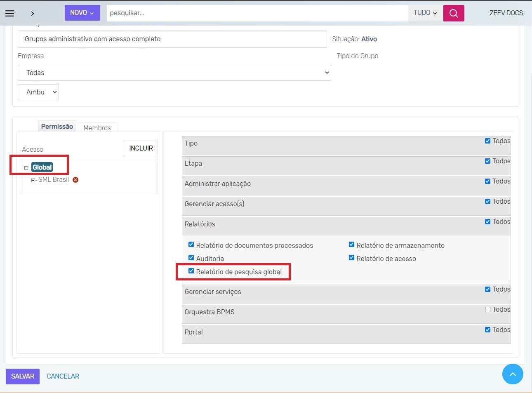
Task: Uncheck the Auditoria report checkbox
Action: (x=191, y=258)
